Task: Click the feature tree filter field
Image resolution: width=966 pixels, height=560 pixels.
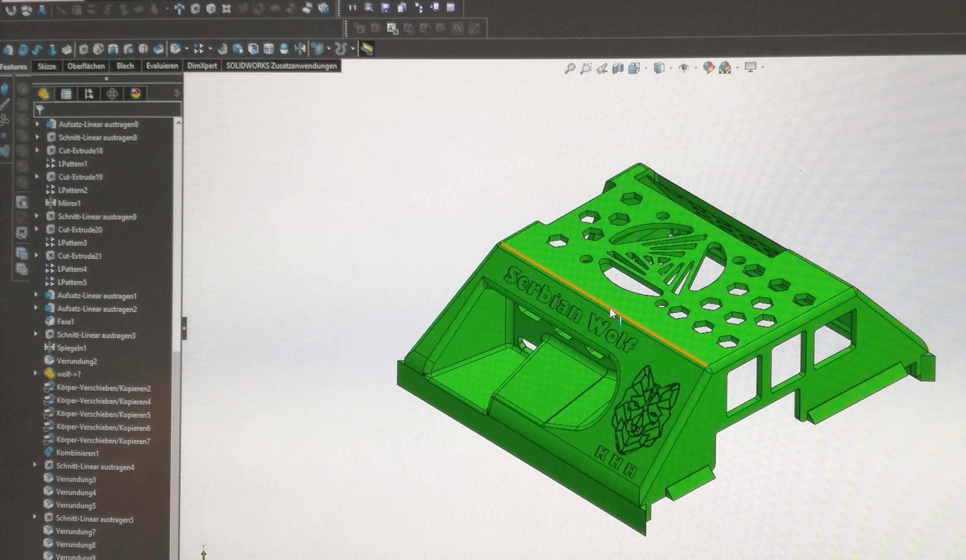Action: pos(110,110)
